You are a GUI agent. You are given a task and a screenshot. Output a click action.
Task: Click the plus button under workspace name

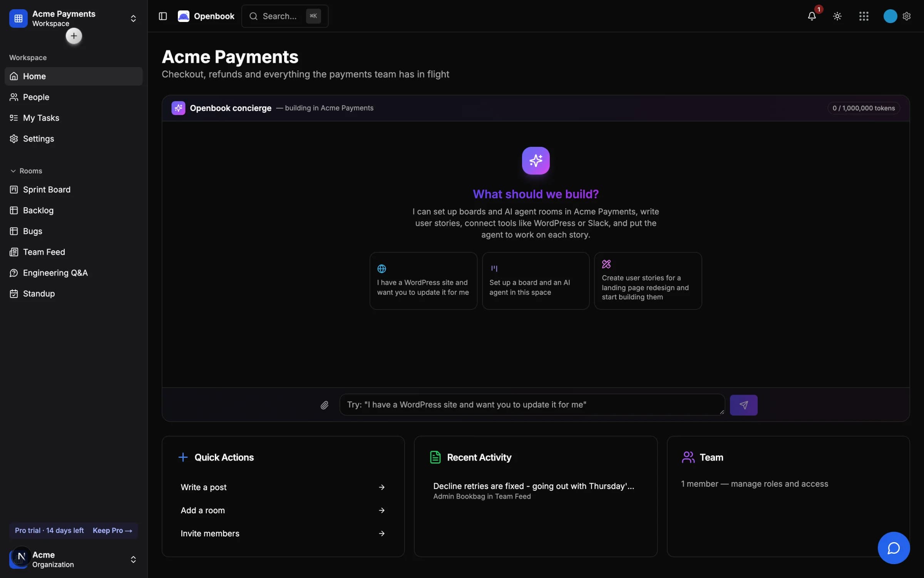point(74,36)
